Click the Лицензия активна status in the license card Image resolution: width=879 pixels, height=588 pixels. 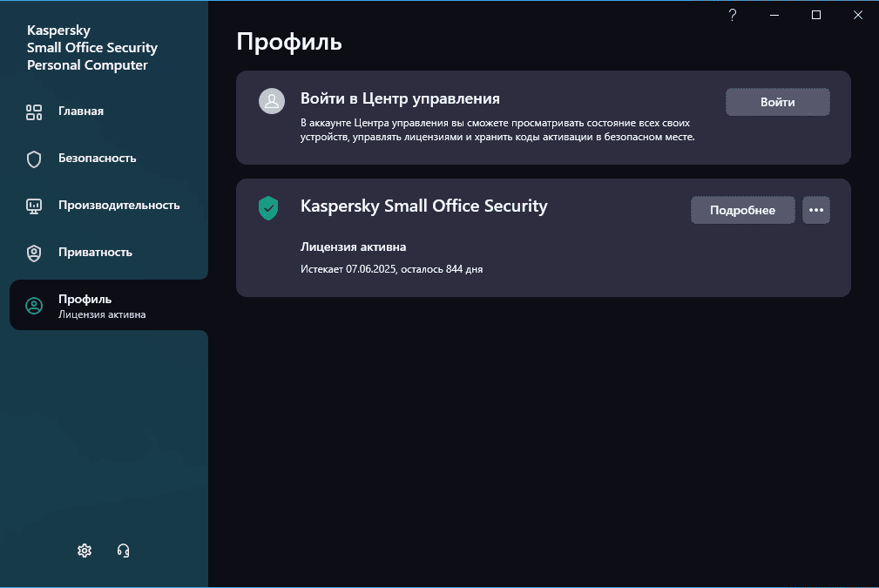(x=353, y=247)
